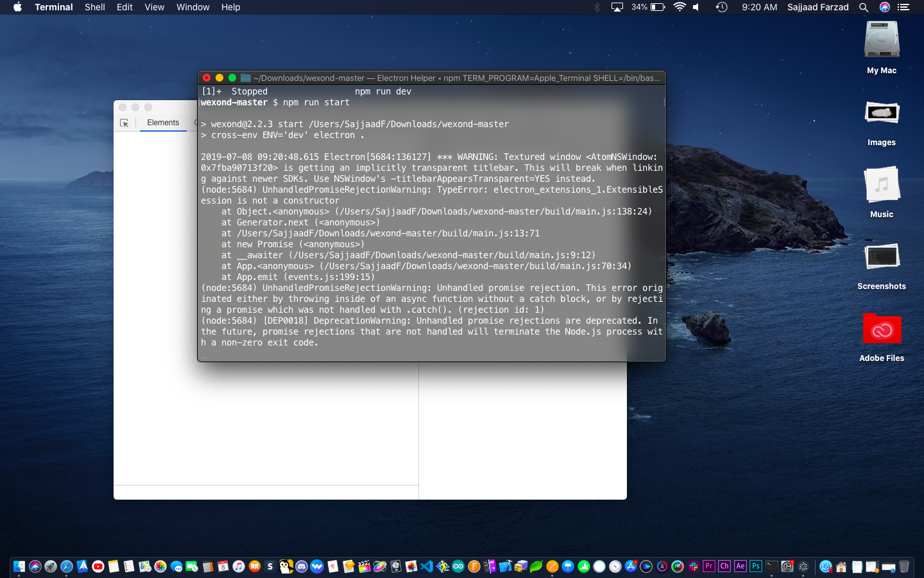Switch to the Elements tab in DevTools
924x578 pixels.
162,123
